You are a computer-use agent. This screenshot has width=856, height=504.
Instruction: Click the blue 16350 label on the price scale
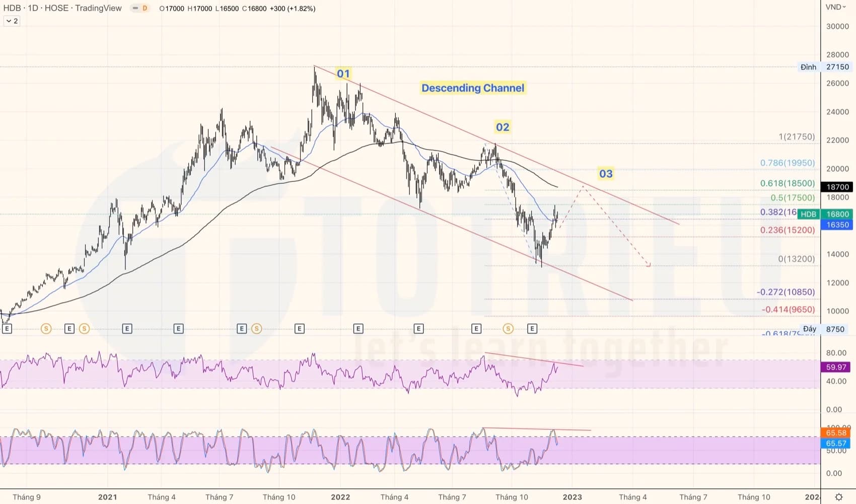837,225
